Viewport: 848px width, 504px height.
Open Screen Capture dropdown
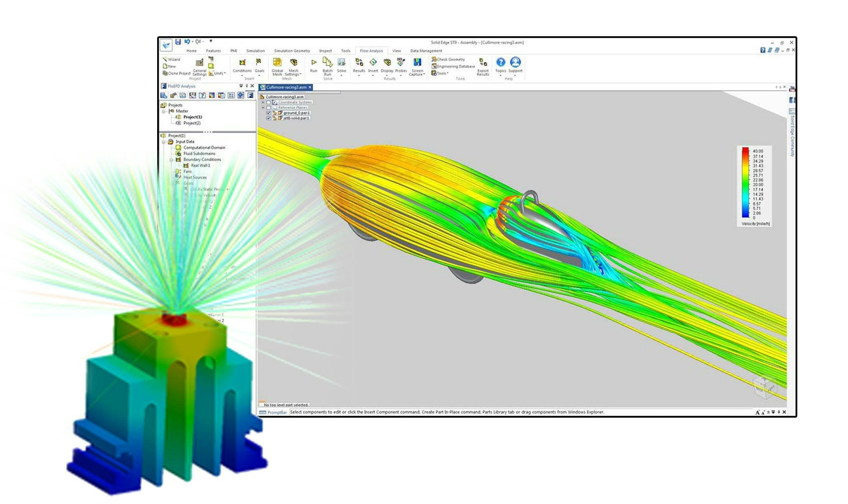[x=417, y=67]
